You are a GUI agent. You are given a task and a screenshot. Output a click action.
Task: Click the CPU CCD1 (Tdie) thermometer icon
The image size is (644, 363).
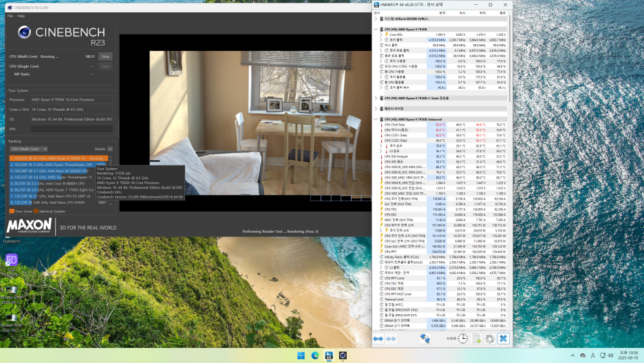pyautogui.click(x=382, y=135)
